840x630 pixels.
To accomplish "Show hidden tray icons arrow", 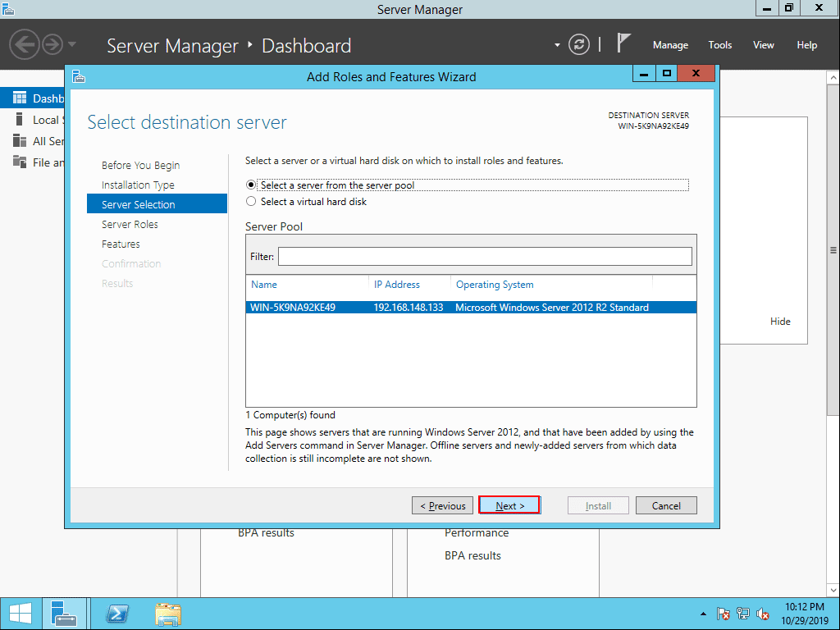I will (x=703, y=614).
